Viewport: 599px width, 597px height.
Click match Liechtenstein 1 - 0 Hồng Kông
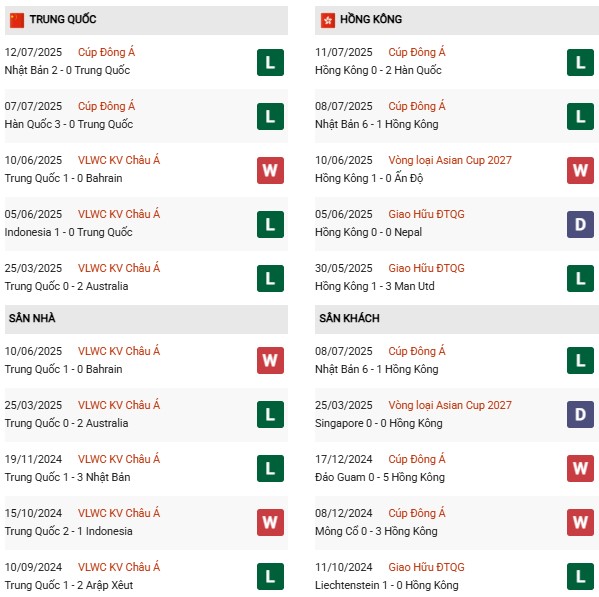point(387,585)
